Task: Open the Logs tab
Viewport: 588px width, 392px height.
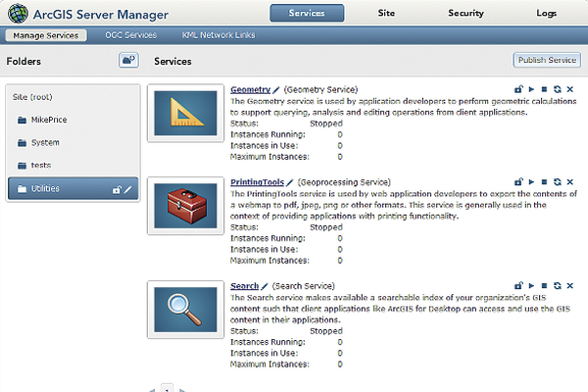Action: [548, 14]
